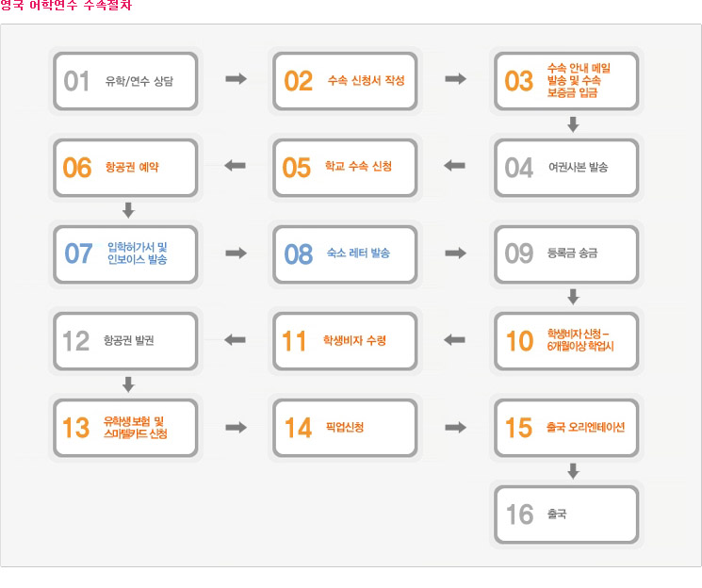Open step 12 항공권 발권 box
702x588 pixels.
click(x=125, y=341)
